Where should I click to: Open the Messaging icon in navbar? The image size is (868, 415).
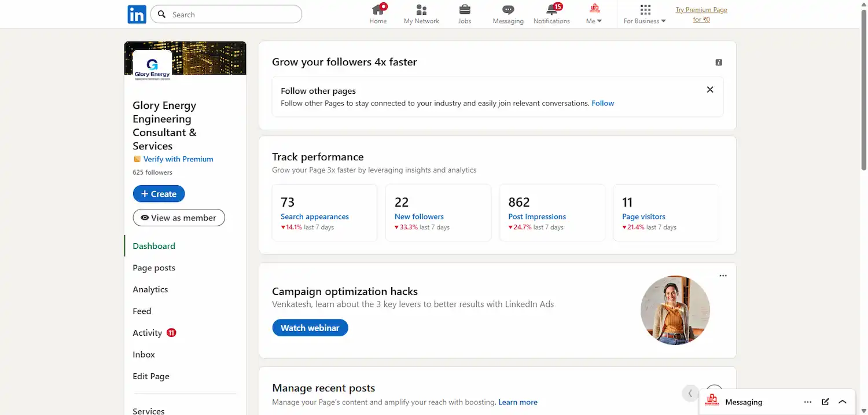(508, 14)
